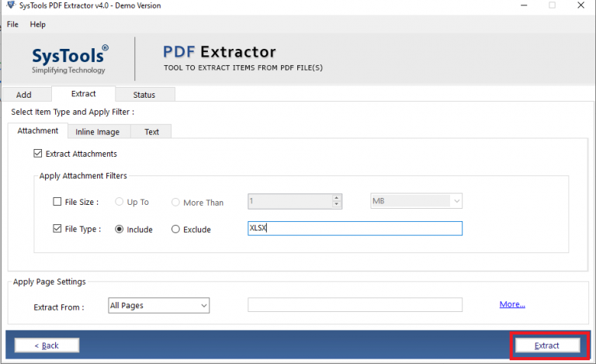Open the All Pages extract-from dropdown
Screen dimensions: 596x364
(159, 306)
